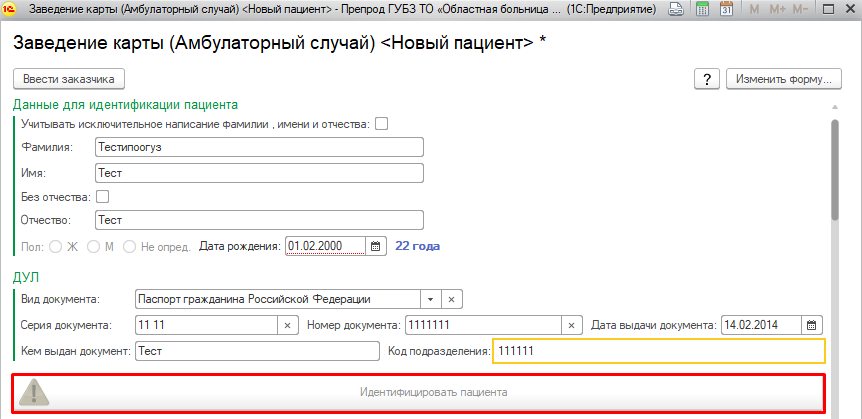Enable exceptional name spelling checkbox
Screen dimensions: 862x419
pyautogui.click(x=380, y=124)
